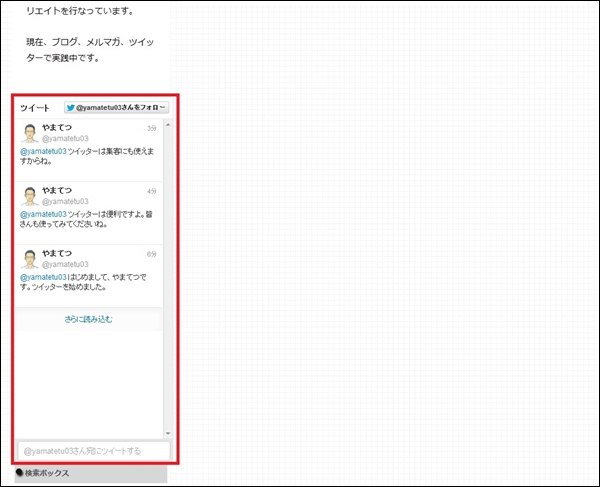Click さらに読み込む to load more tweets

pos(88,319)
